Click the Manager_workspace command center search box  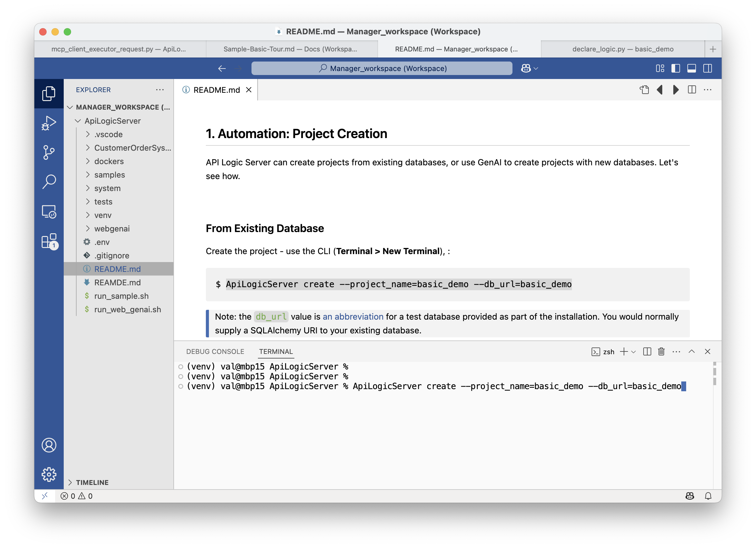pos(382,68)
